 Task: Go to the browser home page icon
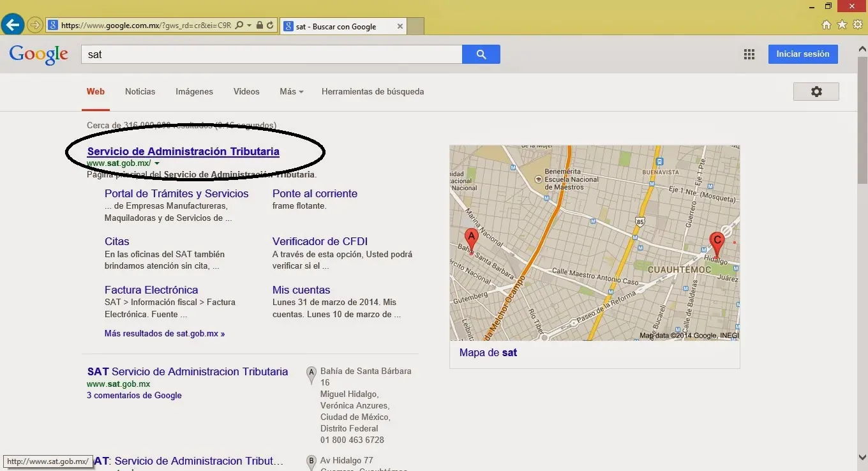click(x=827, y=25)
